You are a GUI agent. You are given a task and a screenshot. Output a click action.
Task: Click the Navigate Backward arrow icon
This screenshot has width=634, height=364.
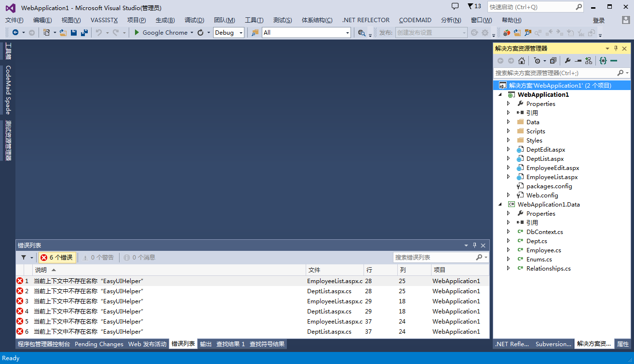click(x=15, y=32)
